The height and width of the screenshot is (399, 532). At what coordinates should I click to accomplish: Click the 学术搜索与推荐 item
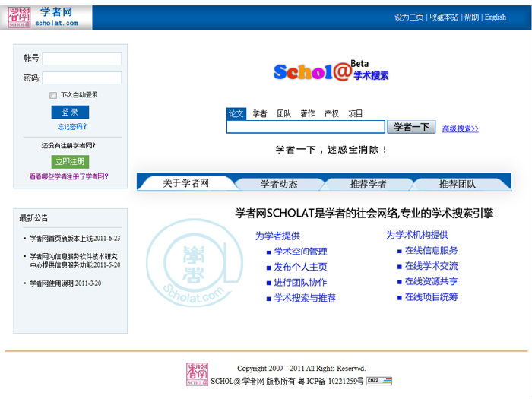305,298
